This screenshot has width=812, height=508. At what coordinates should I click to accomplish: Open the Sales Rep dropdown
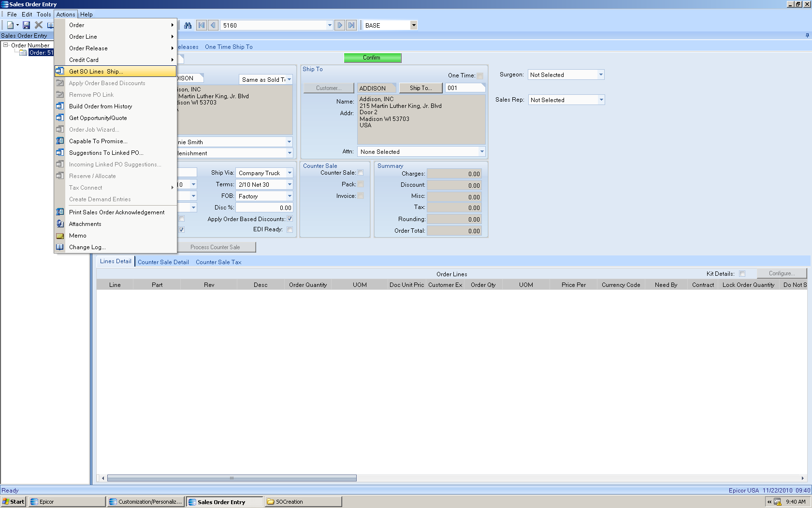[x=601, y=100]
